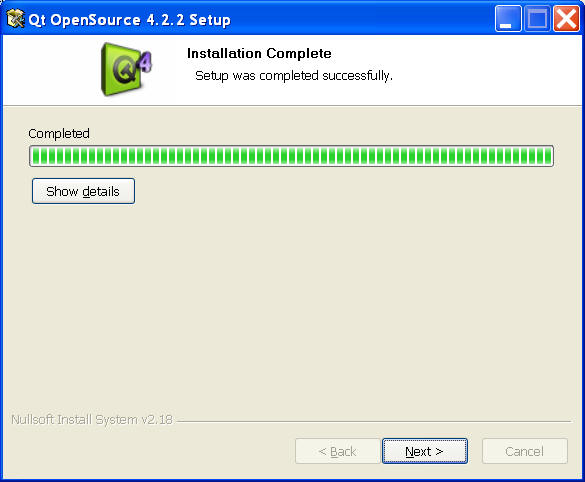The height and width of the screenshot is (482, 585).
Task: Click the horizontal line beside Nullsoft branding
Action: pos(374,422)
